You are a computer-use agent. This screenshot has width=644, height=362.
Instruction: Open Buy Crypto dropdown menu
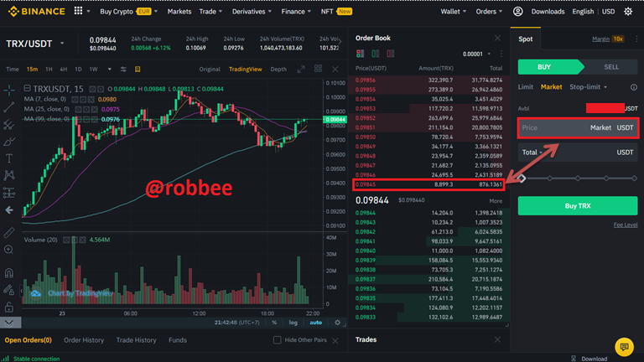[128, 12]
